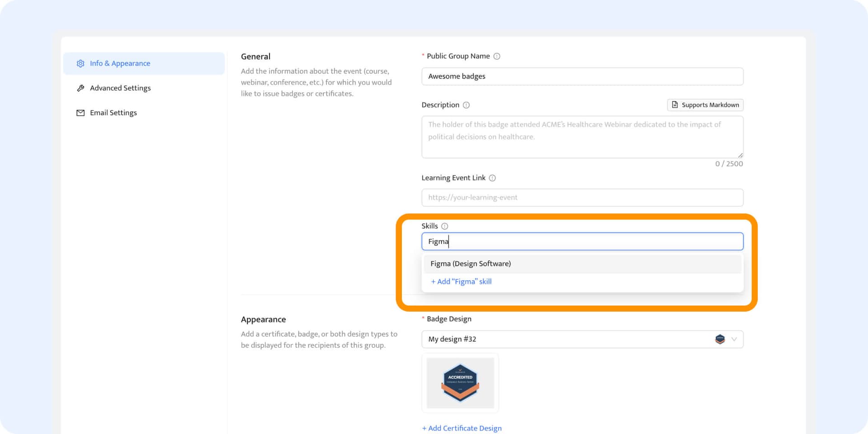This screenshot has height=434, width=868.
Task: Click the envelope icon next to Email Settings
Action: click(x=80, y=113)
